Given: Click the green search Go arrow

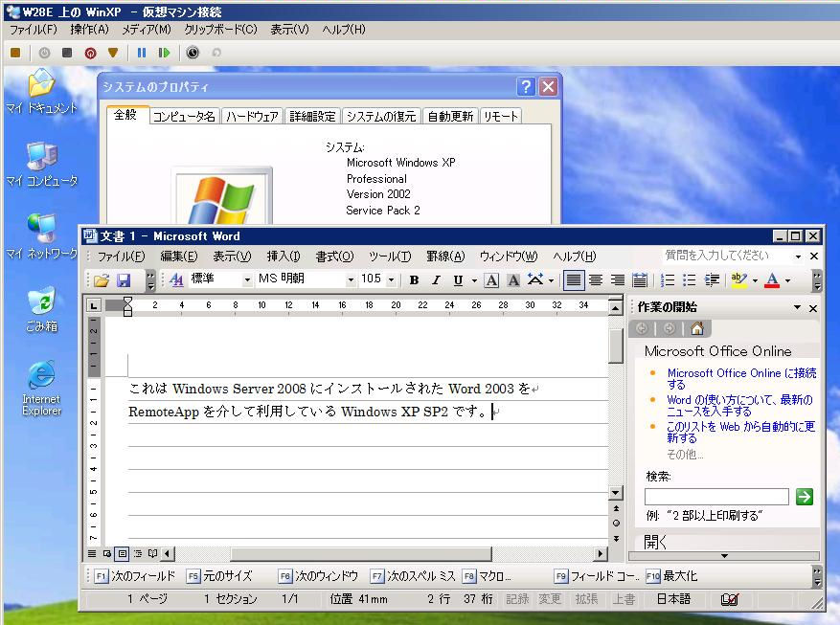Looking at the screenshot, I should coord(805,497).
